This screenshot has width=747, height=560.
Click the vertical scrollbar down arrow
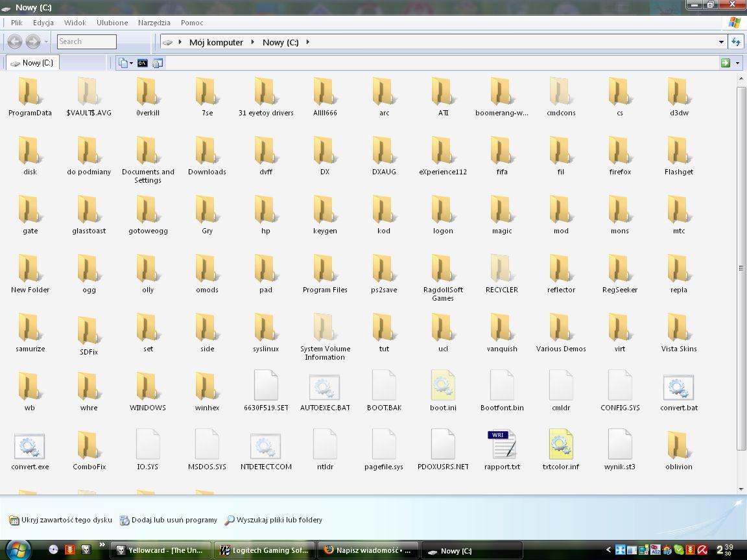(741, 489)
